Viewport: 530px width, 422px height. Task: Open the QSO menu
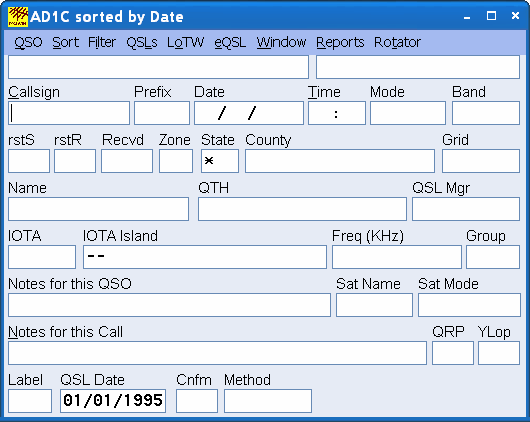click(x=28, y=43)
